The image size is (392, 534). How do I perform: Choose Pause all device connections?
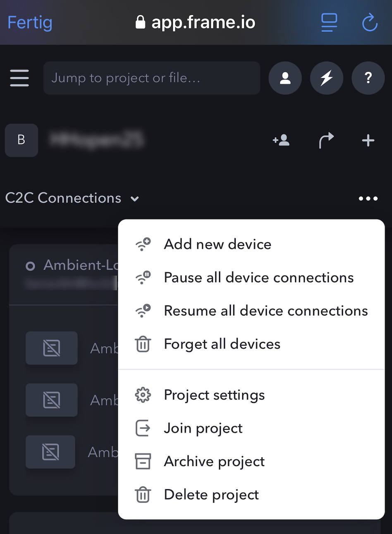point(251,277)
